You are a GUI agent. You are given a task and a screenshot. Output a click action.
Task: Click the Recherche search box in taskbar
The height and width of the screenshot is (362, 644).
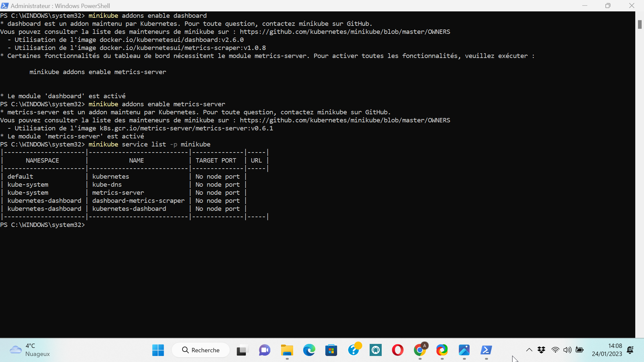point(201,350)
